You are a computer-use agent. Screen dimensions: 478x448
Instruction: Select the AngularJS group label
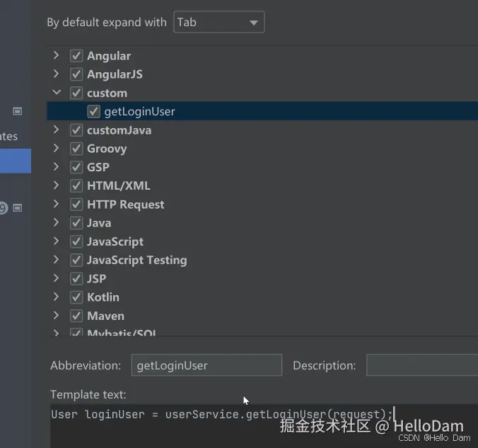click(x=115, y=74)
